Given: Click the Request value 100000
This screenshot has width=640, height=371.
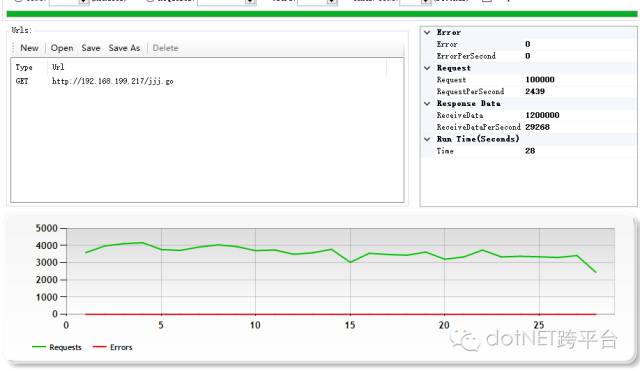Looking at the screenshot, I should click(540, 80).
